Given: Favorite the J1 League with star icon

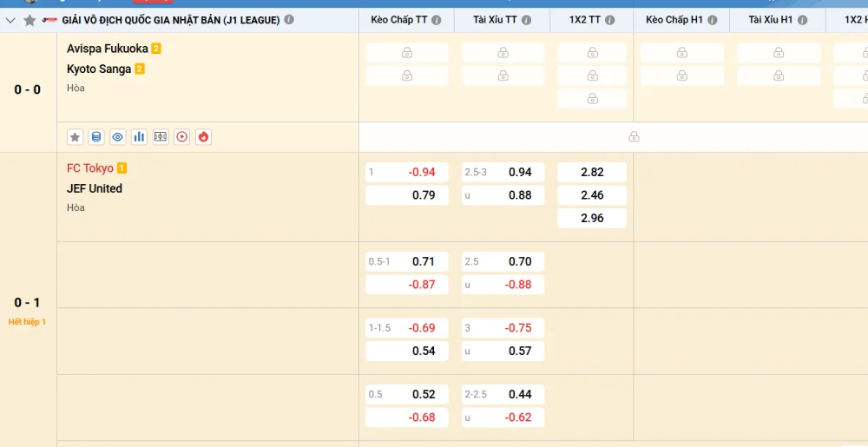Looking at the screenshot, I should click(30, 21).
